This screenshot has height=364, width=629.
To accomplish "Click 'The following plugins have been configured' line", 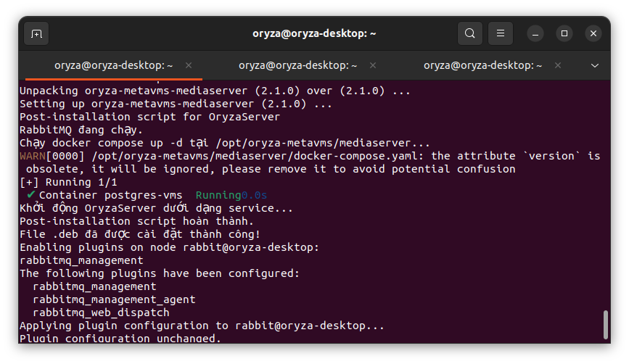I will (160, 273).
